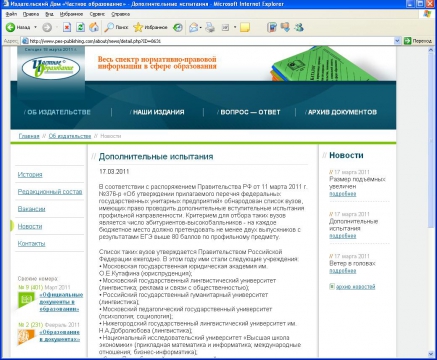Click the Back arrow toolbar icon
This screenshot has height=360, width=437.
point(10,27)
